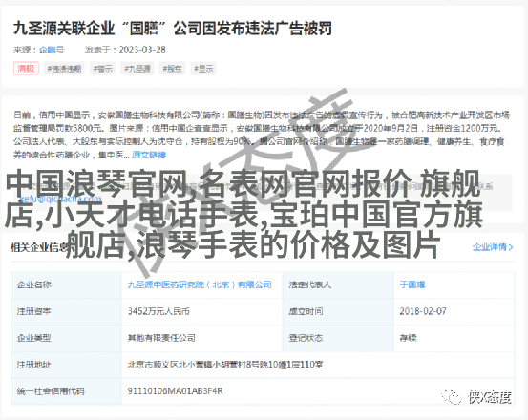Click the #股东 tag

point(172,69)
